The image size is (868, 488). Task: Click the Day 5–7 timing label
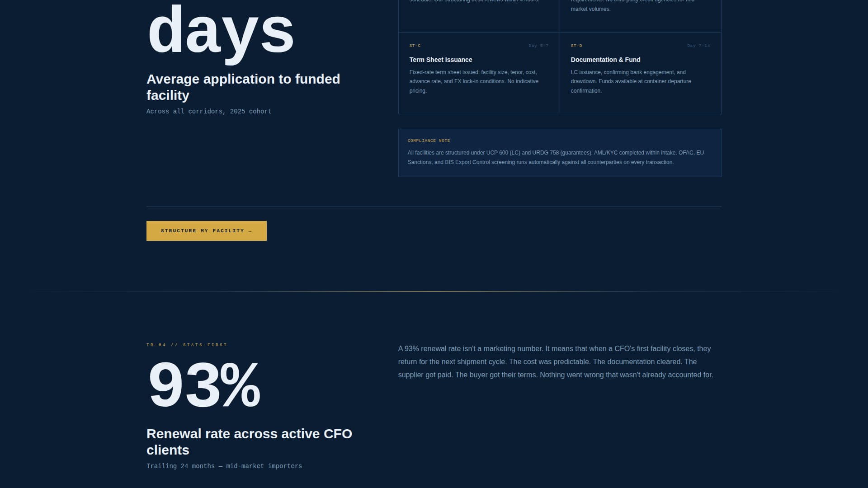coord(538,46)
